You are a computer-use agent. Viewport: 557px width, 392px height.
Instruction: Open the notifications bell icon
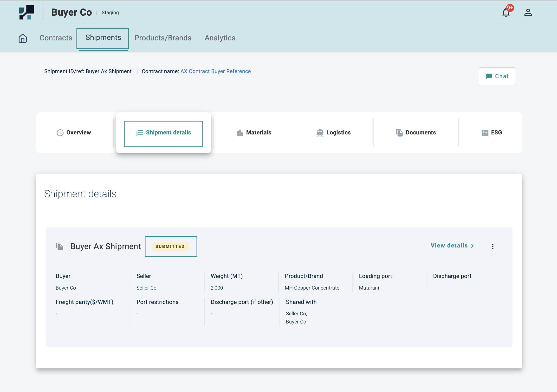[506, 12]
